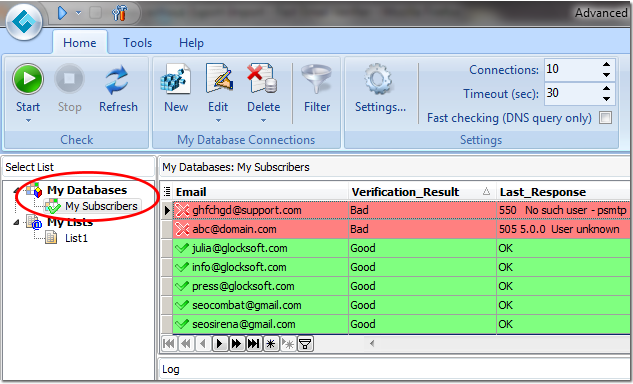The height and width of the screenshot is (384, 633).
Task: Select List1 in the tree
Action: pyautogui.click(x=76, y=238)
